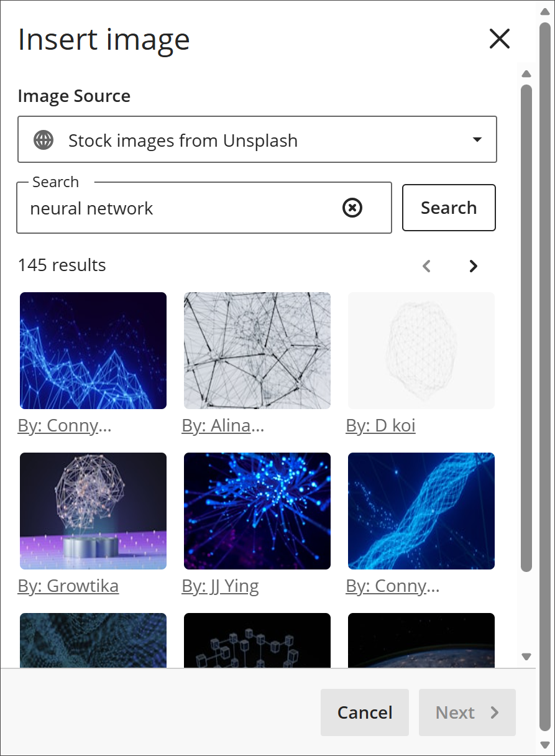Select the wireframe sphere sculpture image
Screen dimensions: 555x756
click(x=93, y=510)
